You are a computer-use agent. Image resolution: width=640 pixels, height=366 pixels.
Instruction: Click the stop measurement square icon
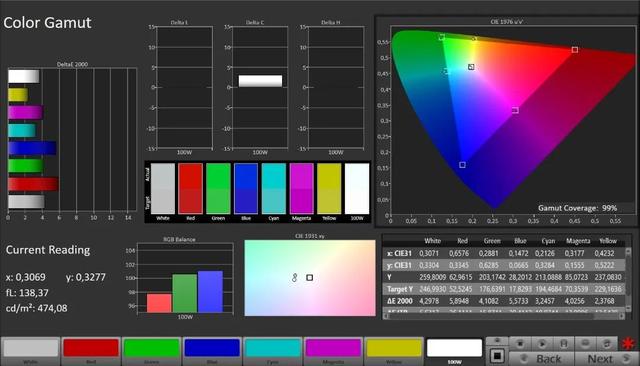(497, 356)
